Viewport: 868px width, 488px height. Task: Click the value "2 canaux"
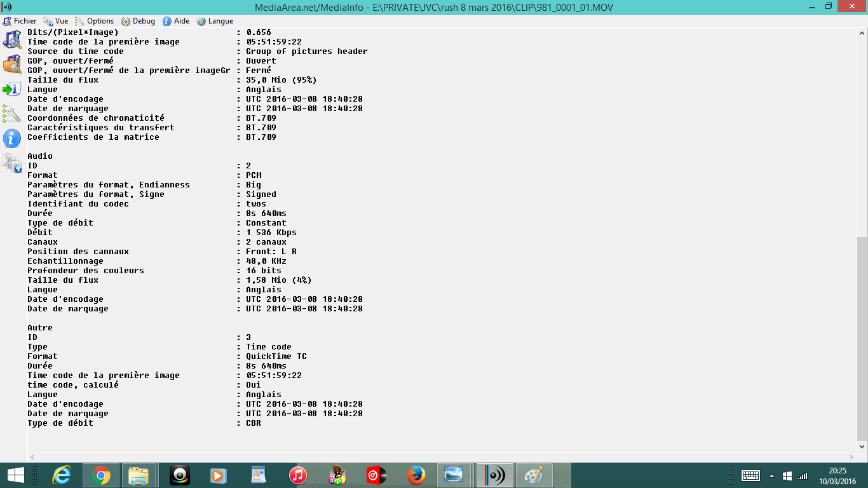266,242
